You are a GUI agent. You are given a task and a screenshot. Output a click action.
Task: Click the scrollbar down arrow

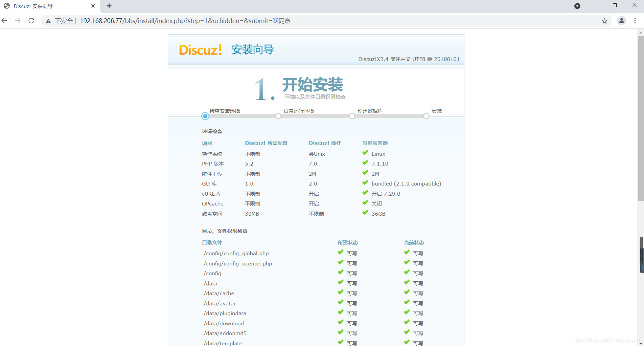(x=641, y=343)
